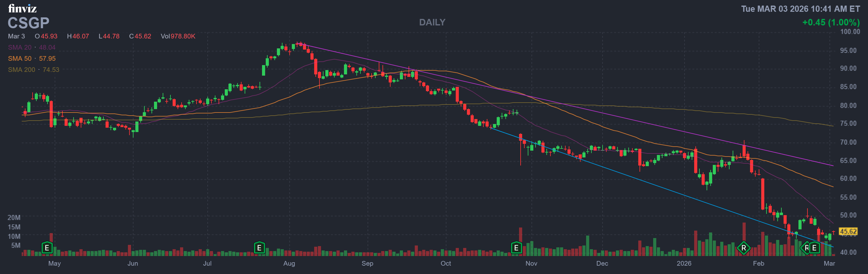The height and width of the screenshot is (274, 868).
Task: Click the 20M volume axis label
Action: tap(14, 218)
